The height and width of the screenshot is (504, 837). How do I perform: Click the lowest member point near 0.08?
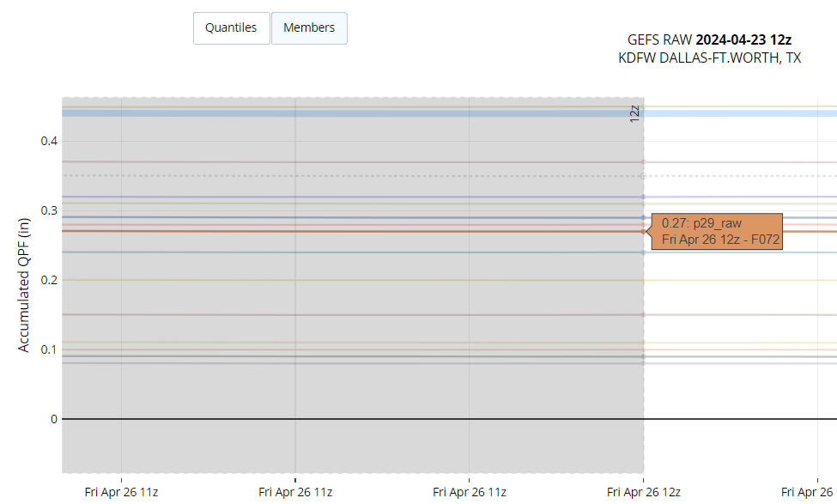tap(643, 363)
